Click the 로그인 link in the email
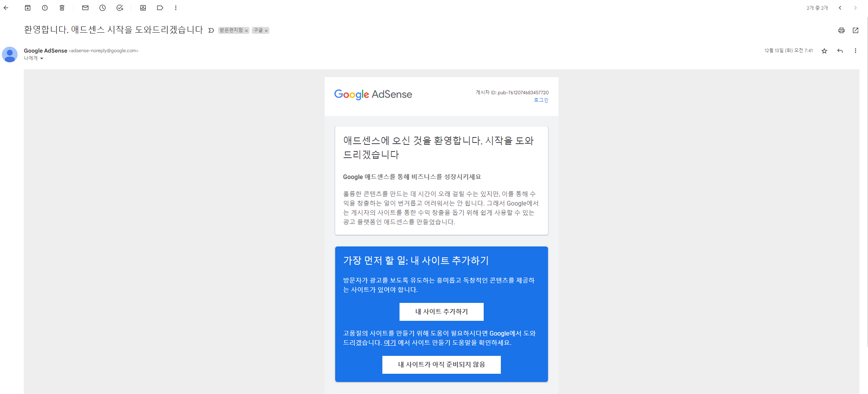 point(541,100)
